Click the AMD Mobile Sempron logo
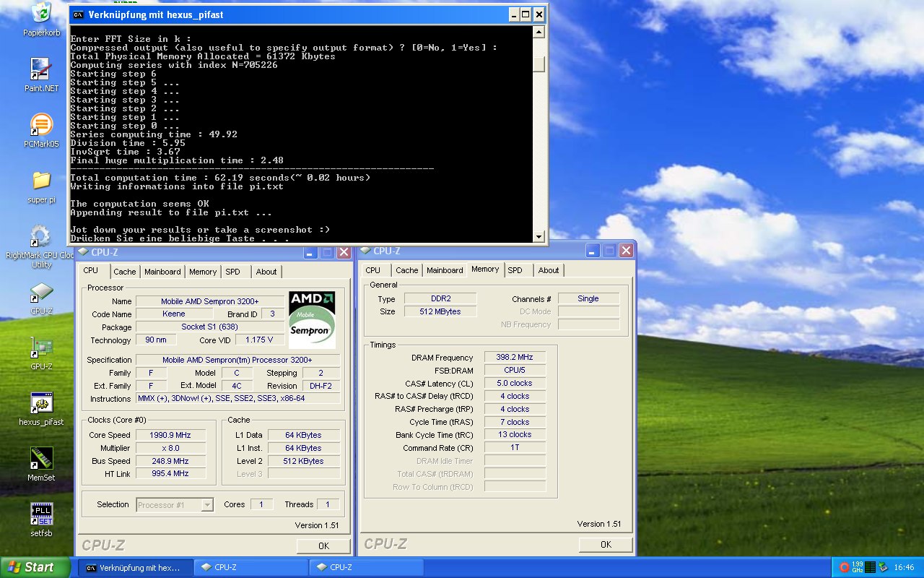 pyautogui.click(x=312, y=320)
